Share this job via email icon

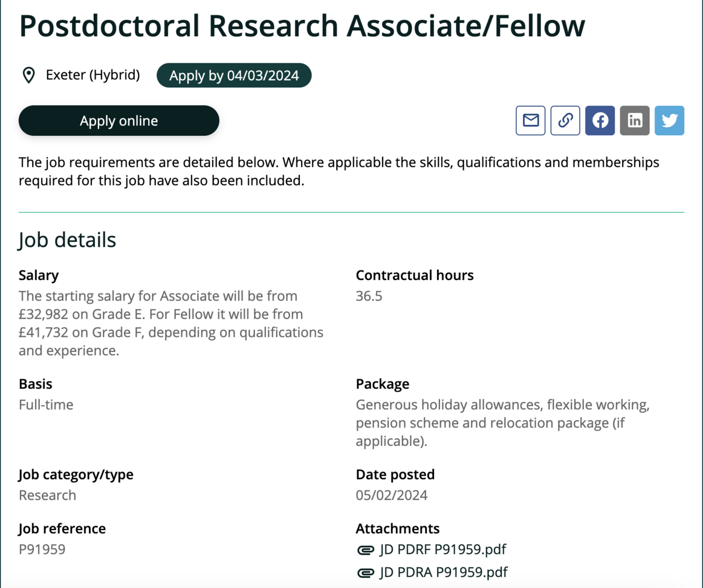point(531,121)
